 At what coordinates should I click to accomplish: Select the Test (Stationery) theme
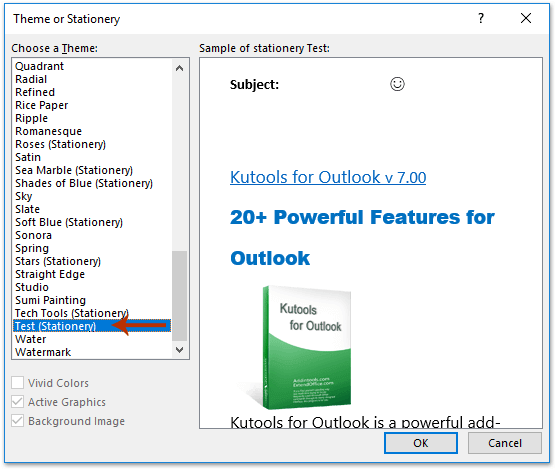tap(92, 326)
